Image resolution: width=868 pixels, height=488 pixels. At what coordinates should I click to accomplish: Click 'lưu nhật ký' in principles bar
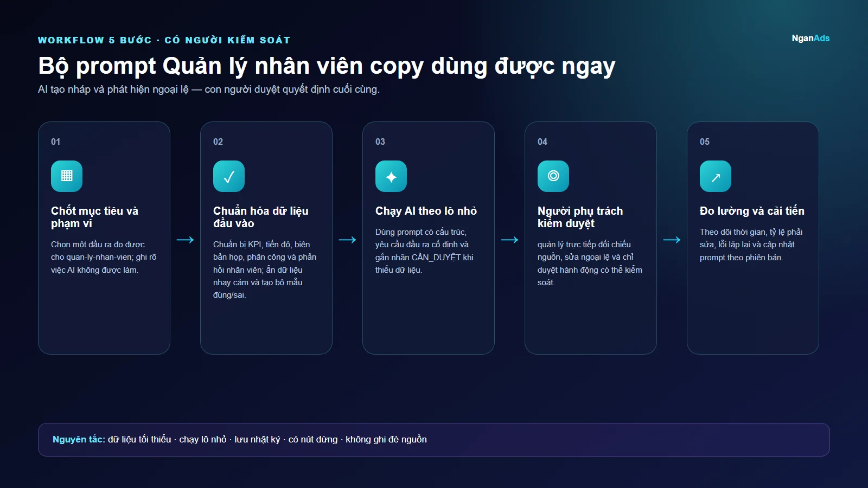tap(257, 439)
